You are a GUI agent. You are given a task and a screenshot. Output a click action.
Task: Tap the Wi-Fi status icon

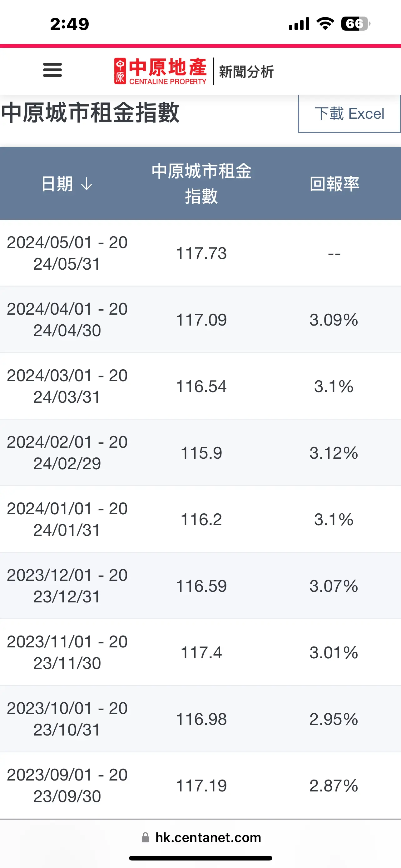[325, 24]
